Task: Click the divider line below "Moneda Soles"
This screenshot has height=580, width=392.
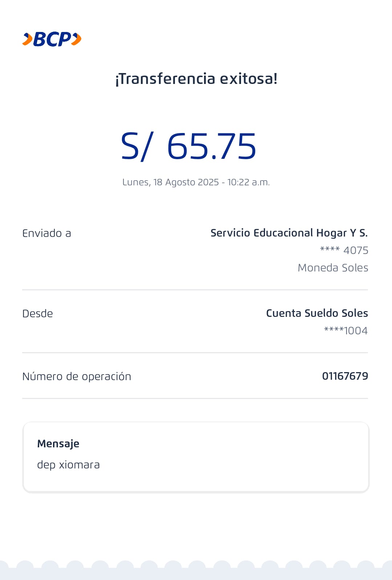Action: click(x=195, y=290)
